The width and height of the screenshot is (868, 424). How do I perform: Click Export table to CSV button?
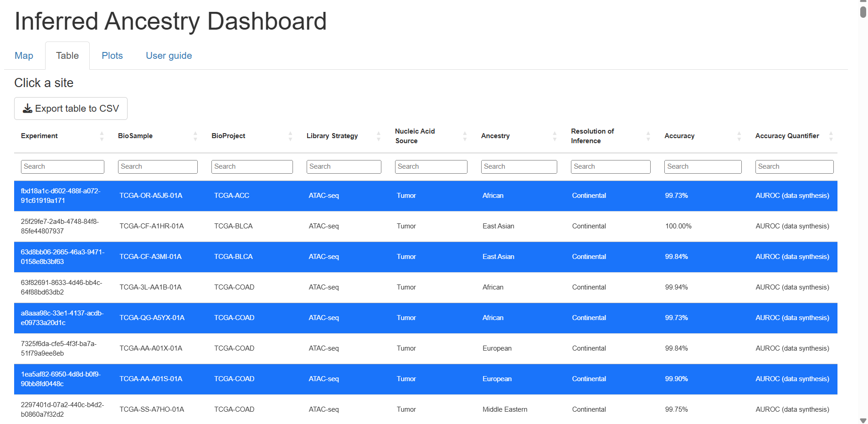click(x=71, y=109)
